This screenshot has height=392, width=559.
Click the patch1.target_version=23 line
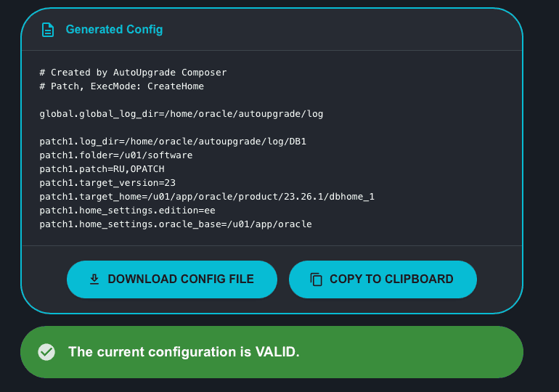coord(107,183)
